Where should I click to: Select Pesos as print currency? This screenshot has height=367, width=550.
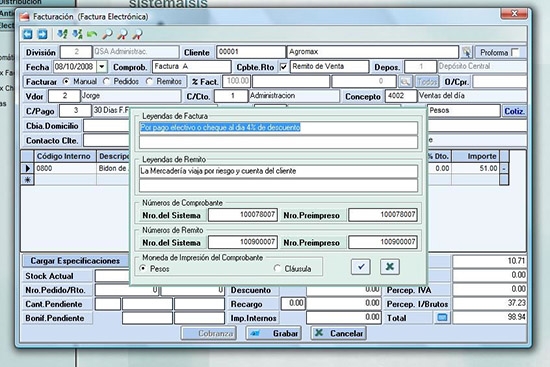click(x=143, y=268)
